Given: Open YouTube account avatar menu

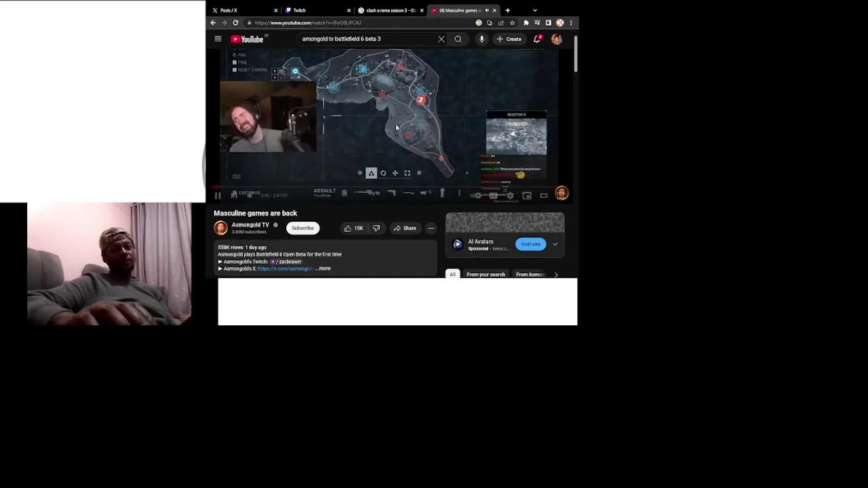Looking at the screenshot, I should [x=556, y=39].
